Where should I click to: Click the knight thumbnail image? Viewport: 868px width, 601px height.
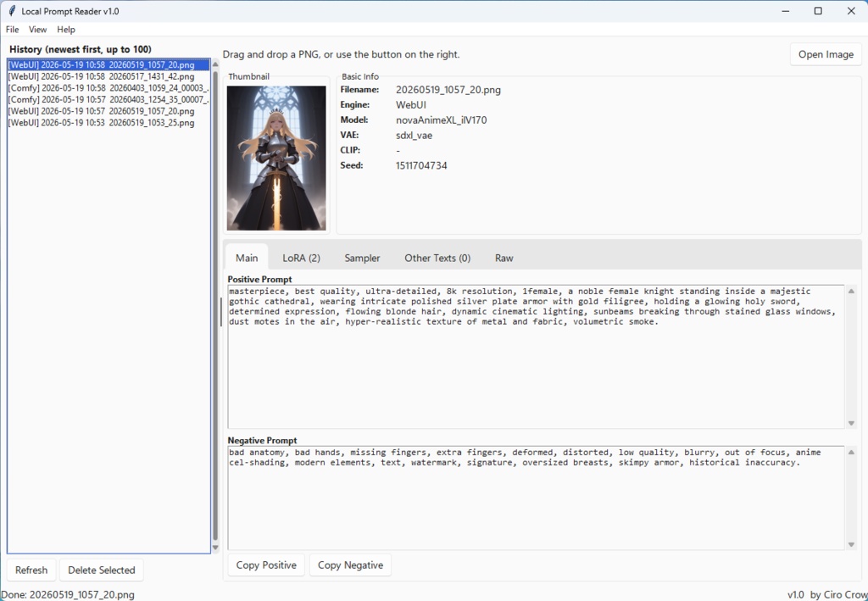point(276,158)
